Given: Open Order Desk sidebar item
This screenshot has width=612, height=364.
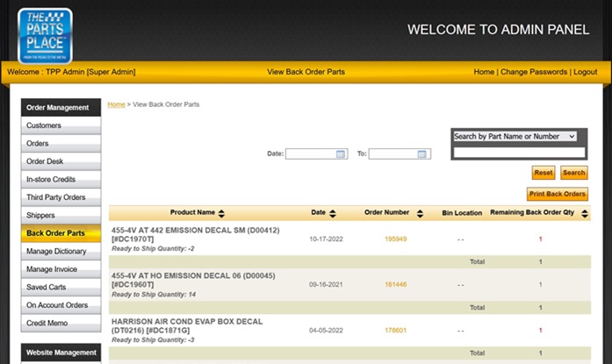Looking at the screenshot, I should coord(45,161).
